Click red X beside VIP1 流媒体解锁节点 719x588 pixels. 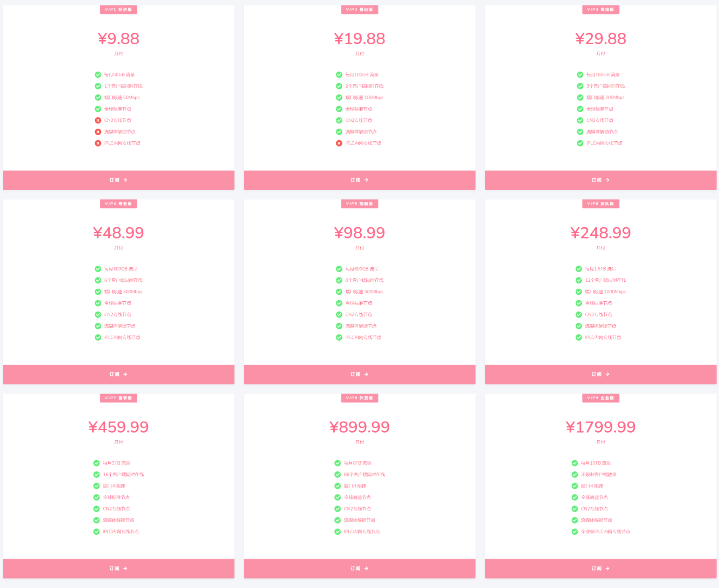tap(98, 132)
